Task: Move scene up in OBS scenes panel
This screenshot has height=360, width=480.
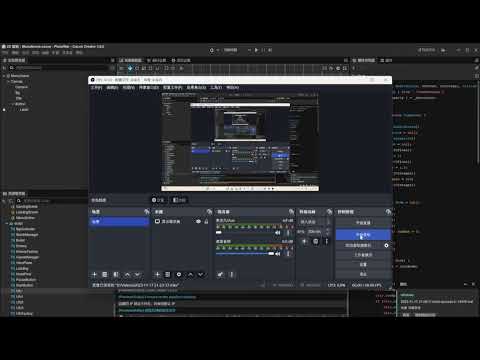Action: point(127,274)
